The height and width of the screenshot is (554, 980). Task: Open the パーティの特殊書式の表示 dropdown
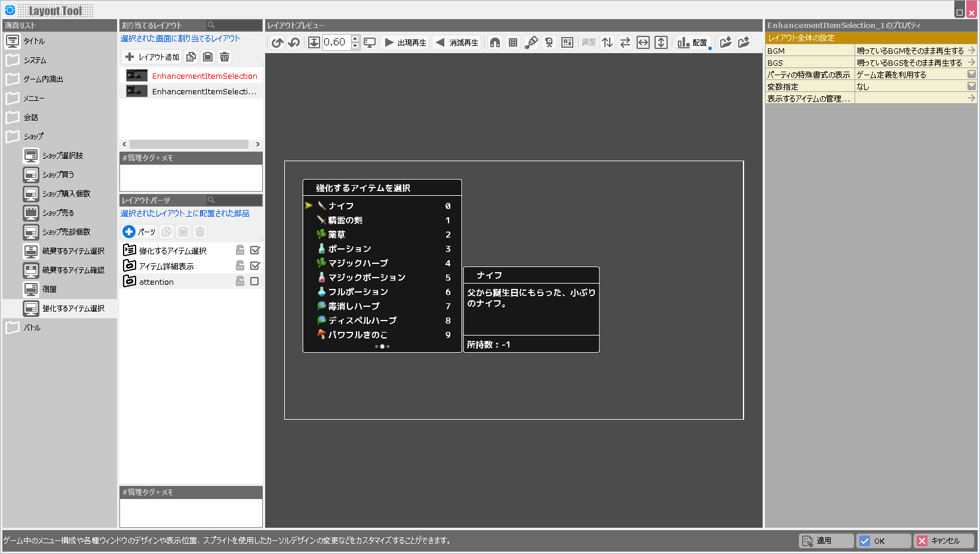click(x=972, y=75)
